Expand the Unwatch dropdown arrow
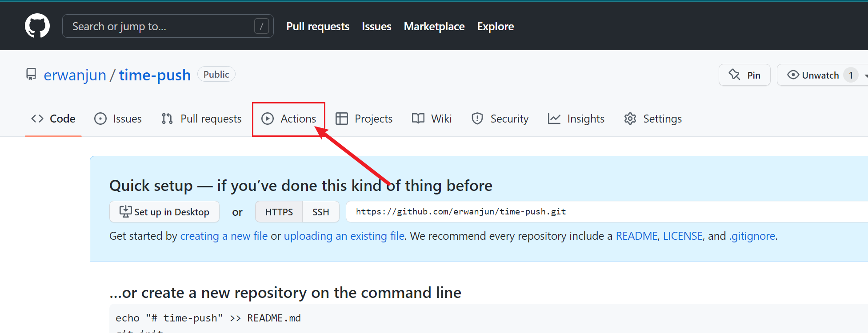The height and width of the screenshot is (333, 868). [866, 76]
